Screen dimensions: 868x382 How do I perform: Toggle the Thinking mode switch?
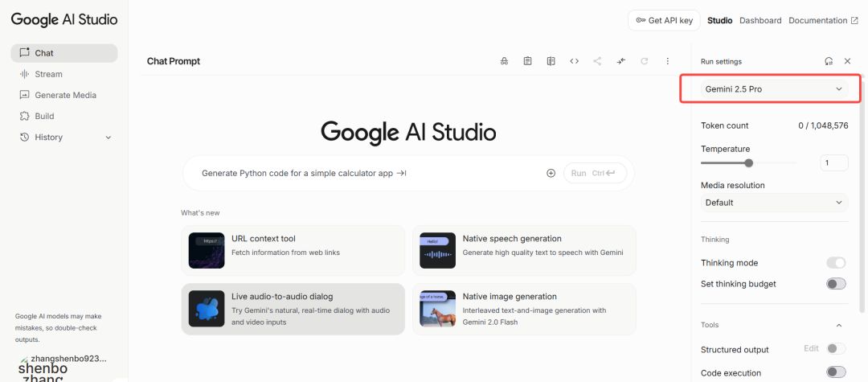click(x=836, y=263)
